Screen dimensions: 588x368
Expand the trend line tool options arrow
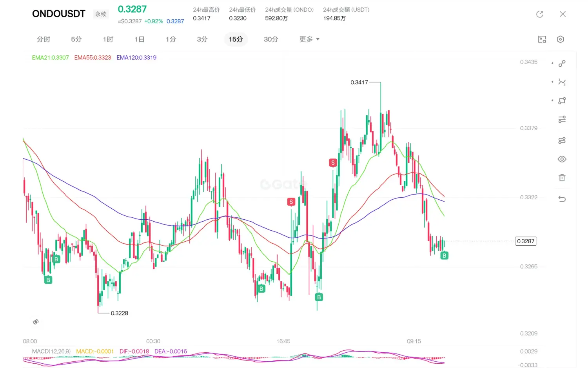[x=552, y=63]
